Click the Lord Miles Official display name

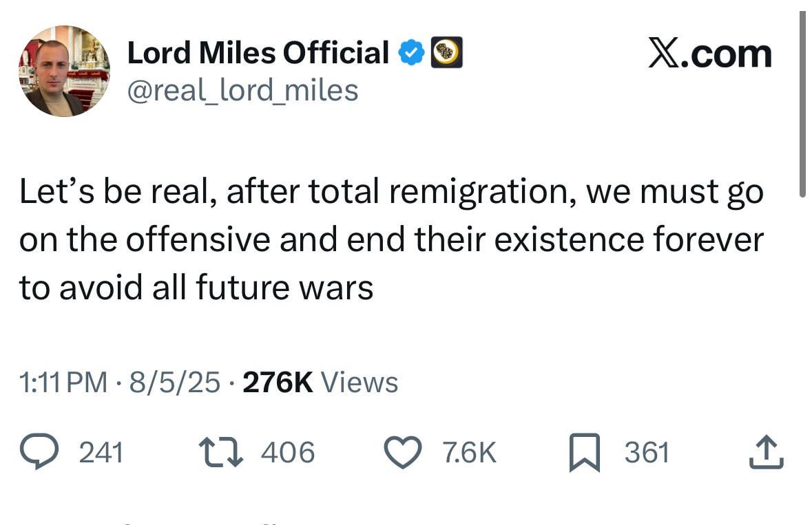click(x=258, y=54)
